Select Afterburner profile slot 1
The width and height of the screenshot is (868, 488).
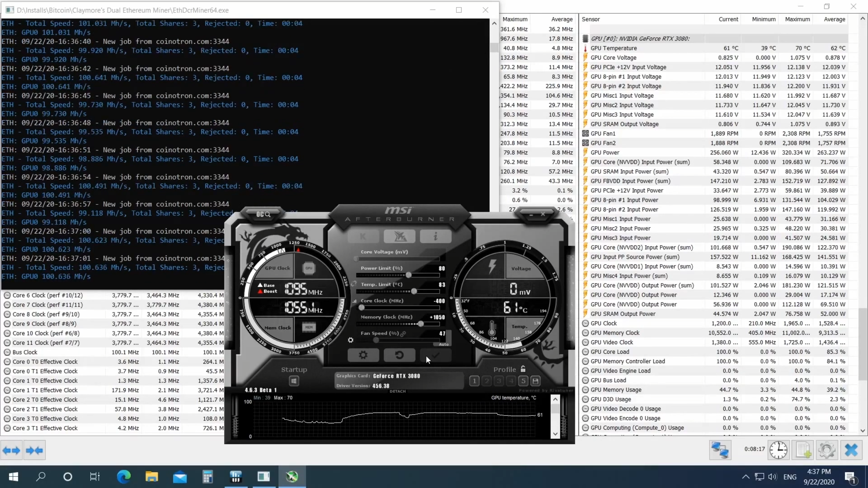(x=474, y=381)
